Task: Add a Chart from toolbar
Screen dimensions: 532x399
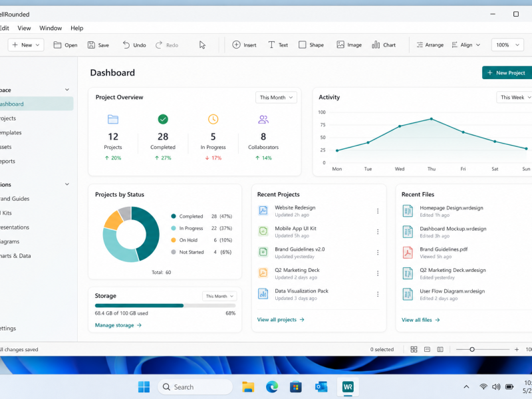Action: click(384, 45)
